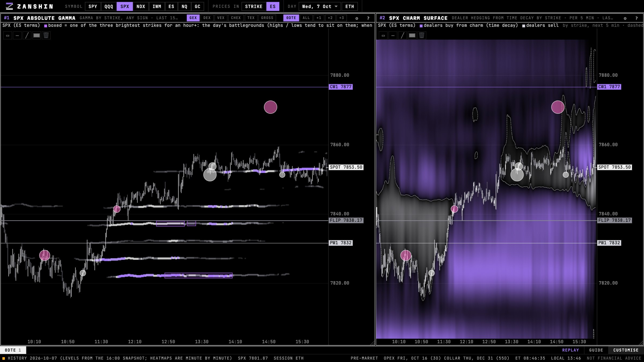The height and width of the screenshot is (362, 644).
Task: Switch the symbol to NDX
Action: point(141,6)
